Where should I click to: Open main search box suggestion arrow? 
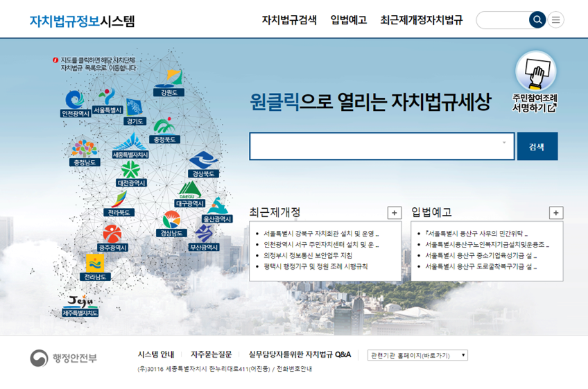504,143
